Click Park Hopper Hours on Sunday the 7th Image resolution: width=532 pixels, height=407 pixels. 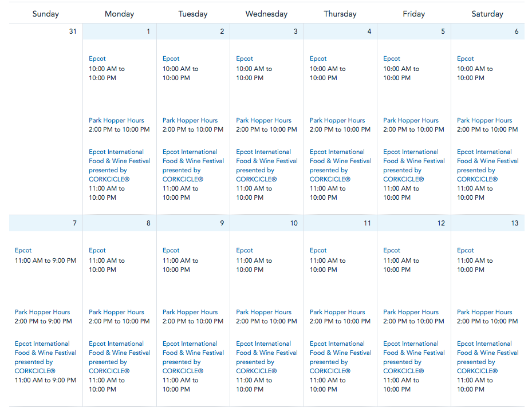(42, 312)
